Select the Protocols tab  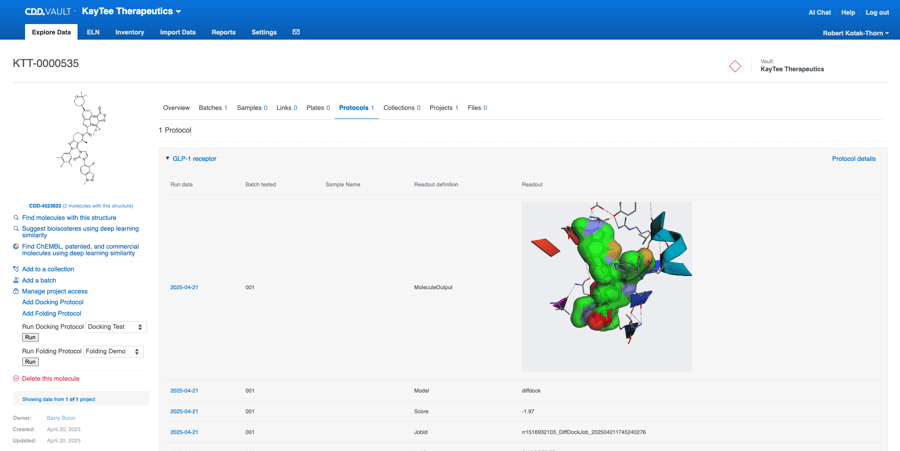(x=356, y=108)
